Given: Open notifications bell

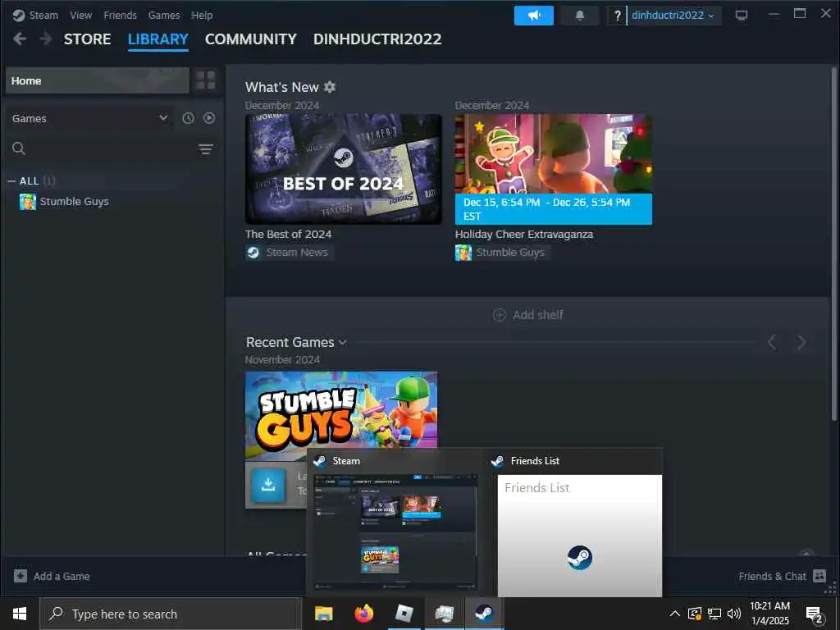Looking at the screenshot, I should (579, 16).
